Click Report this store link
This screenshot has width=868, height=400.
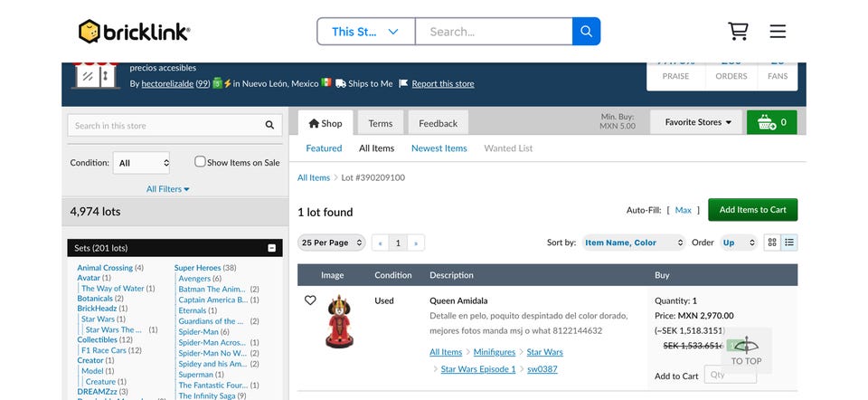tap(443, 83)
